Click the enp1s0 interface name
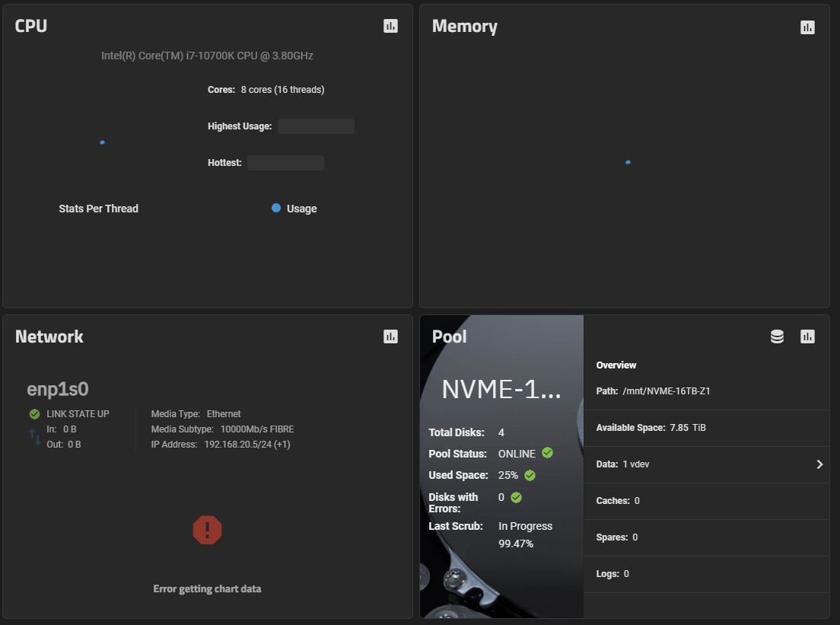The height and width of the screenshot is (625, 840). coord(58,389)
